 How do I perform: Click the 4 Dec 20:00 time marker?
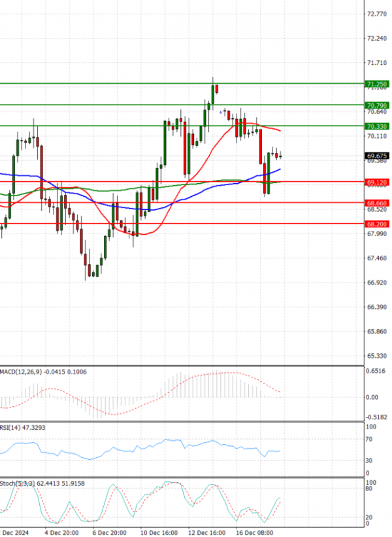[61, 532]
